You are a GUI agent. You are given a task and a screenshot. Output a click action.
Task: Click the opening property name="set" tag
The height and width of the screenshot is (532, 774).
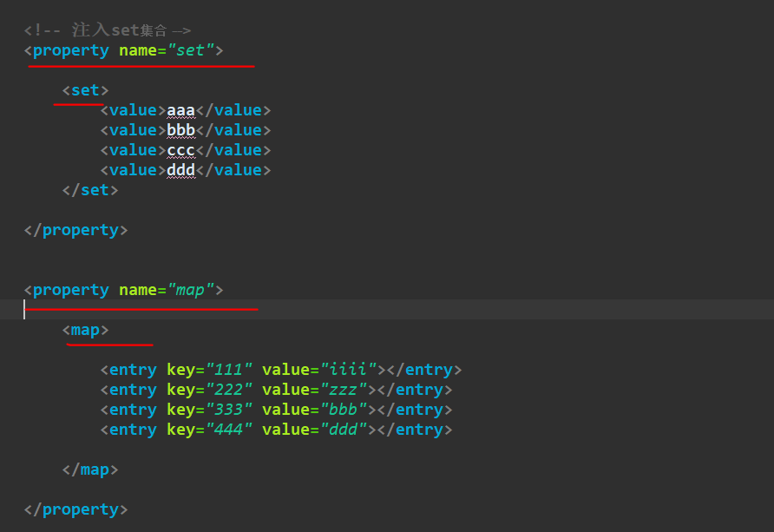pyautogui.click(x=123, y=50)
